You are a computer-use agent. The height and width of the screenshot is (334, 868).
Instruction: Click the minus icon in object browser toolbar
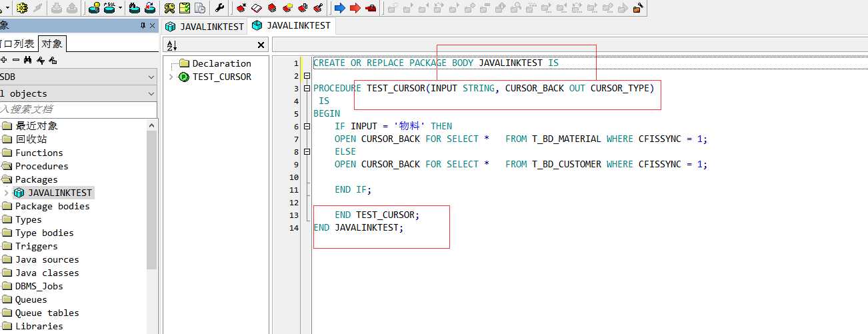(x=16, y=60)
